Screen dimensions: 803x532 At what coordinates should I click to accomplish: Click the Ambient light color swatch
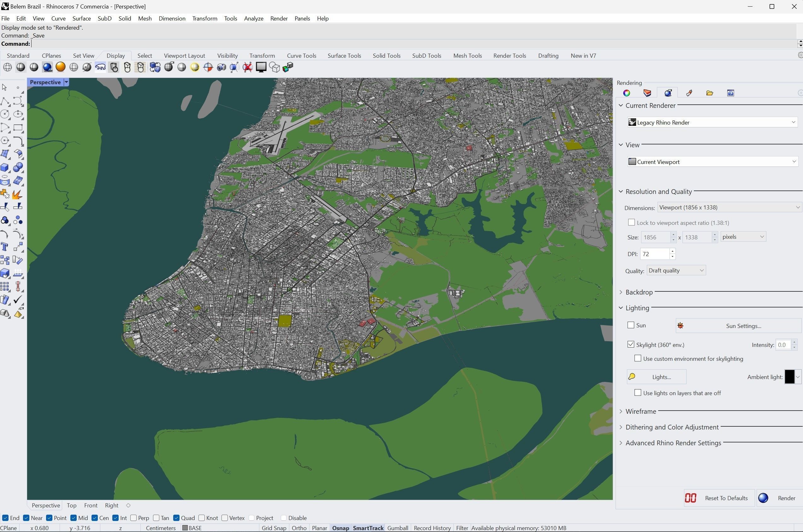tap(790, 377)
